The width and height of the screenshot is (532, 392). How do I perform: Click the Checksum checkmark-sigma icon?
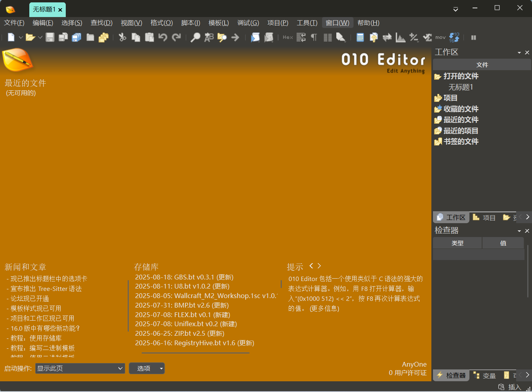click(x=427, y=37)
